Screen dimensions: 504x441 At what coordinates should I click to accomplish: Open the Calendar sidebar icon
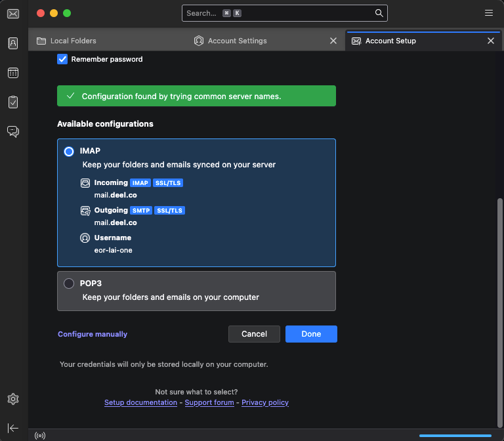(x=12, y=73)
